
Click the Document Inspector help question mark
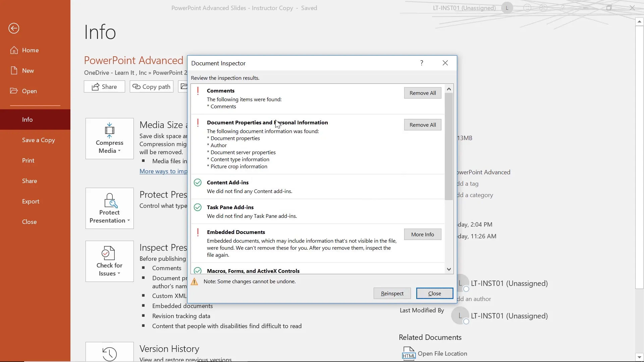pyautogui.click(x=422, y=63)
